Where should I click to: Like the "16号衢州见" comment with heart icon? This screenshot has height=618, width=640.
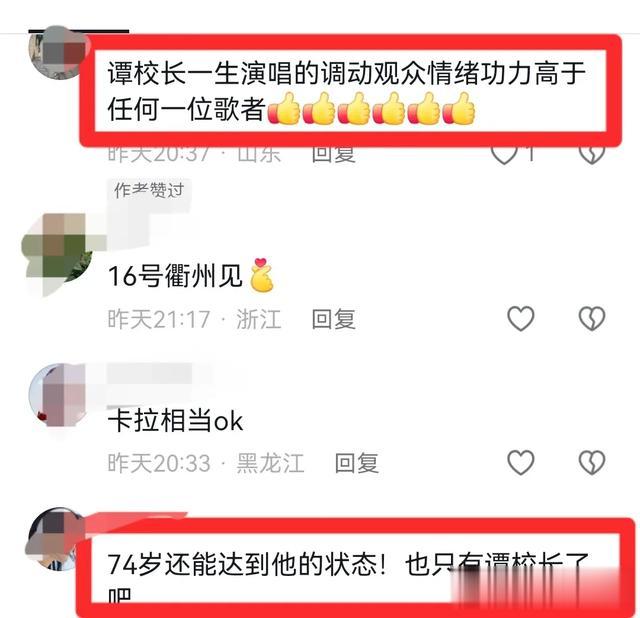(x=520, y=318)
